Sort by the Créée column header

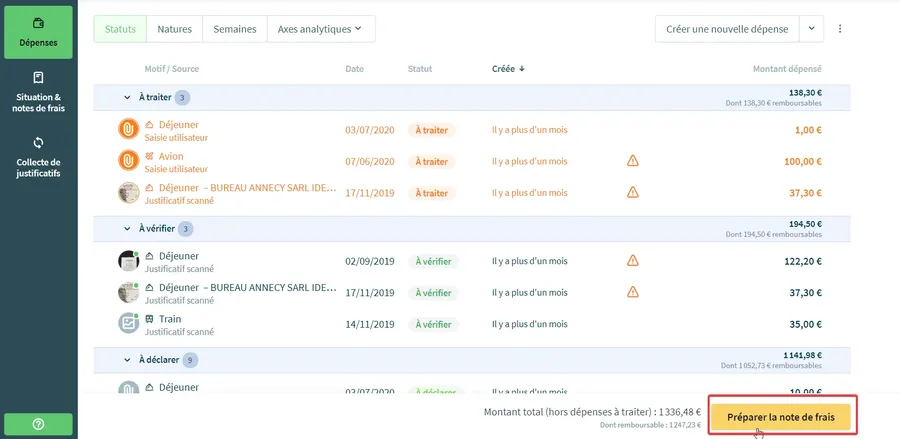point(508,69)
